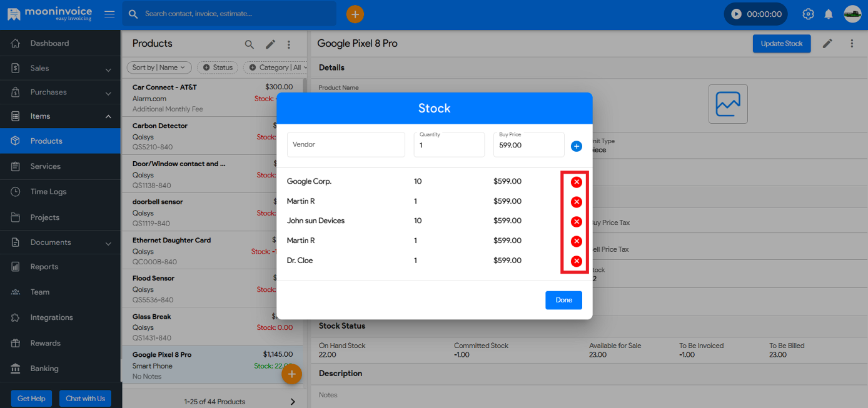Select Google Pixel 8 Pro in product list

coord(213,365)
